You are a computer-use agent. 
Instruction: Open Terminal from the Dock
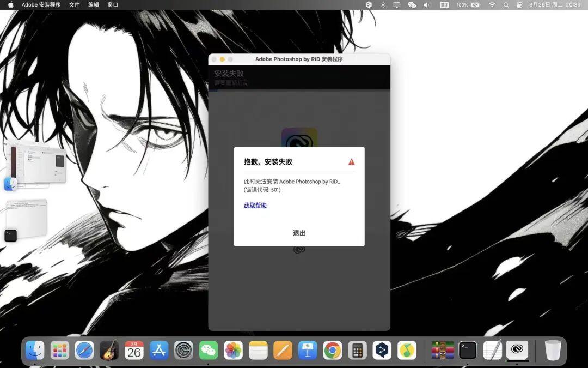tap(468, 351)
